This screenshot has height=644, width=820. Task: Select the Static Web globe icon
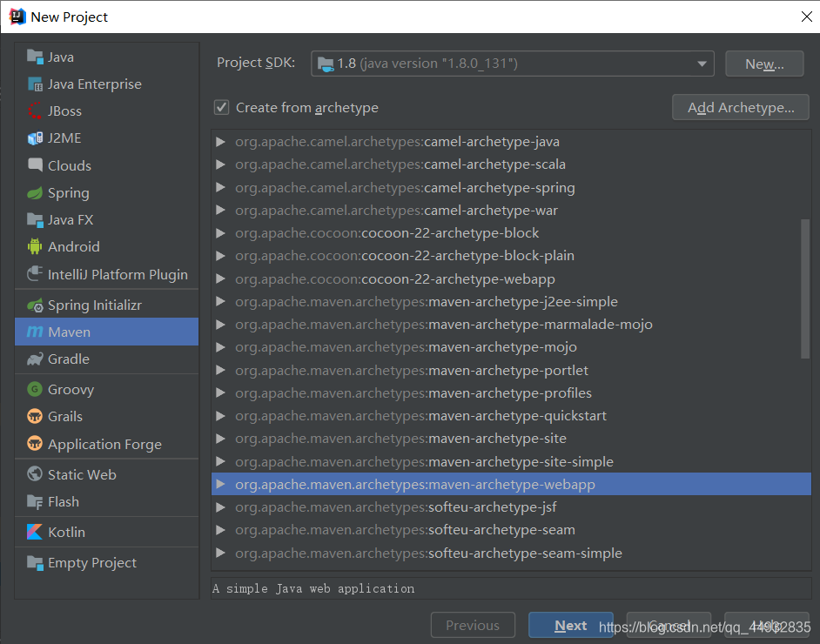tap(35, 474)
